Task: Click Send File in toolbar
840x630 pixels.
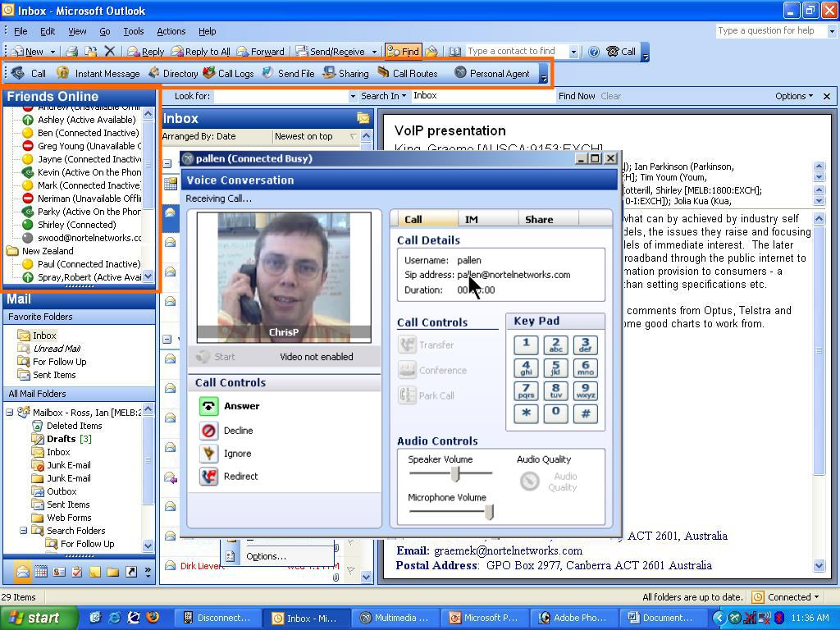Action: click(x=288, y=73)
